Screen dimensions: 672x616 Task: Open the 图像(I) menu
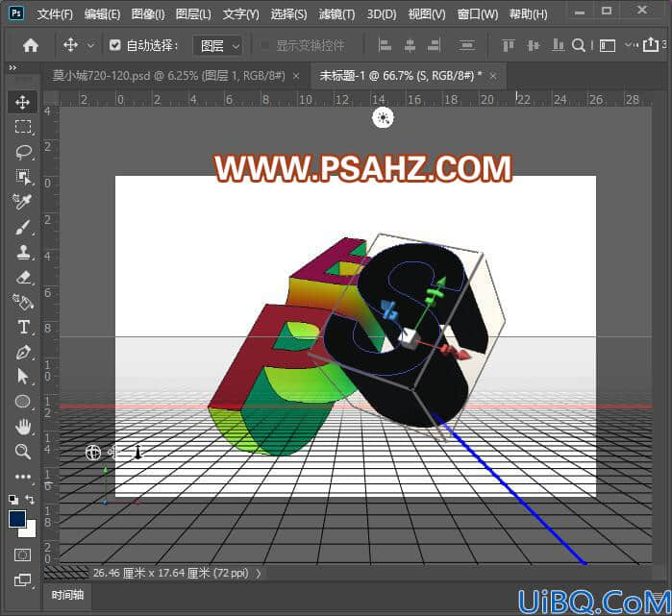(x=148, y=14)
